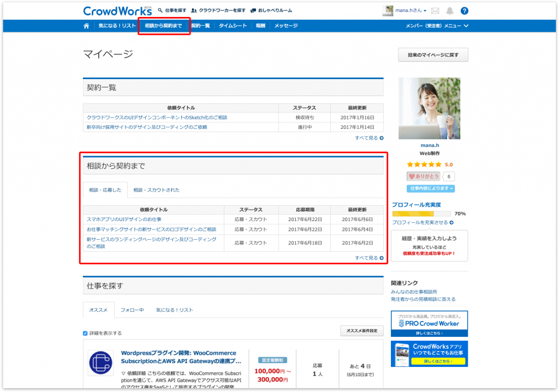Click the ありがとう heart button
The width and height of the screenshot is (559, 392).
[x=424, y=176]
